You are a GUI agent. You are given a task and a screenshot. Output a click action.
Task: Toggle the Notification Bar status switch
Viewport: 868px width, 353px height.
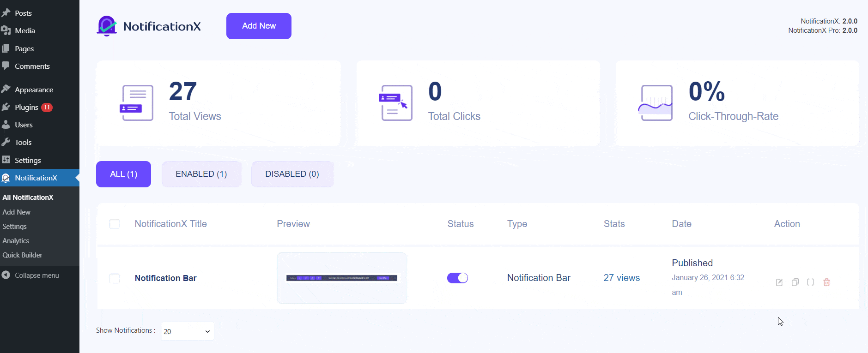pyautogui.click(x=458, y=278)
